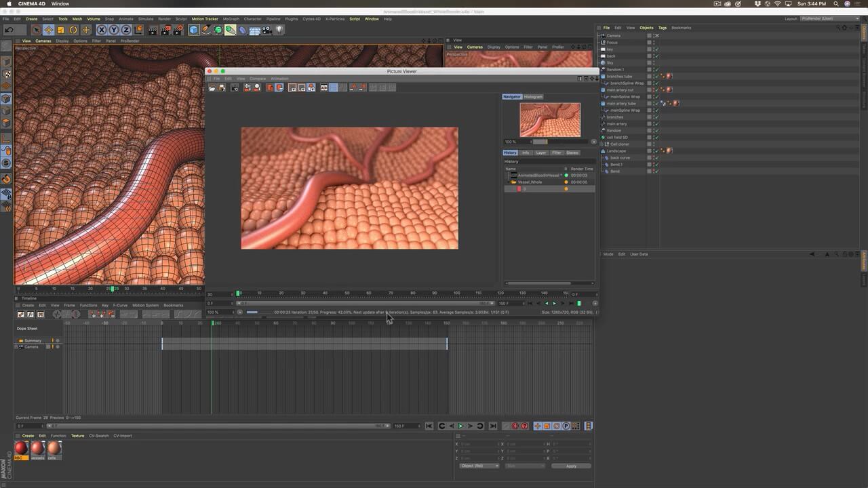The height and width of the screenshot is (488, 868).
Task: Toggle X-axis lock icon
Action: (x=102, y=30)
